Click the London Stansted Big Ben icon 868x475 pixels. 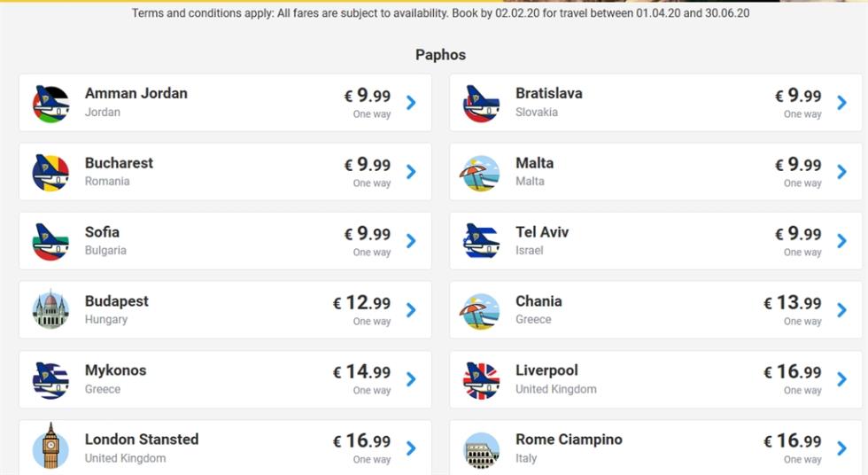point(51,447)
